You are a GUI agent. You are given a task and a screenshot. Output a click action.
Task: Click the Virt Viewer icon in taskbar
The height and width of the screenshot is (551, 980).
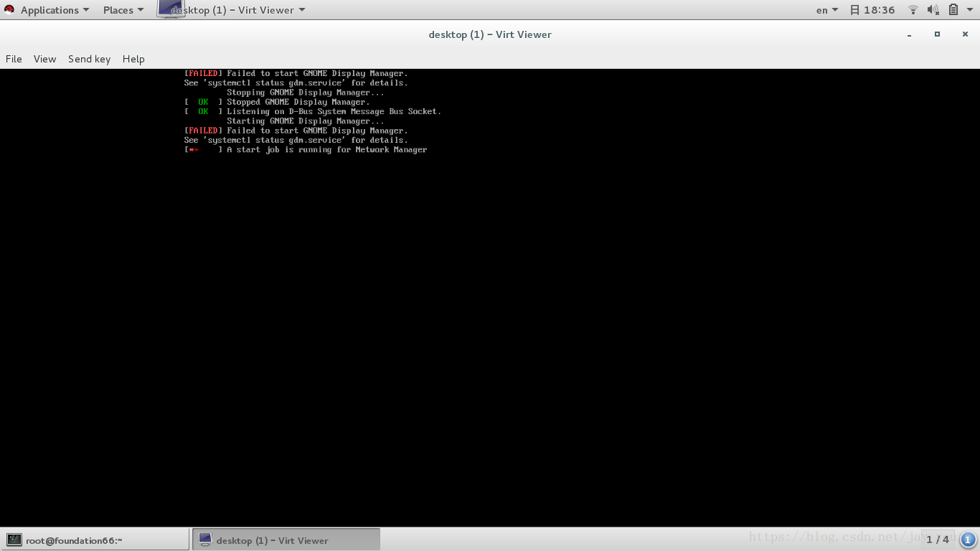(x=205, y=540)
